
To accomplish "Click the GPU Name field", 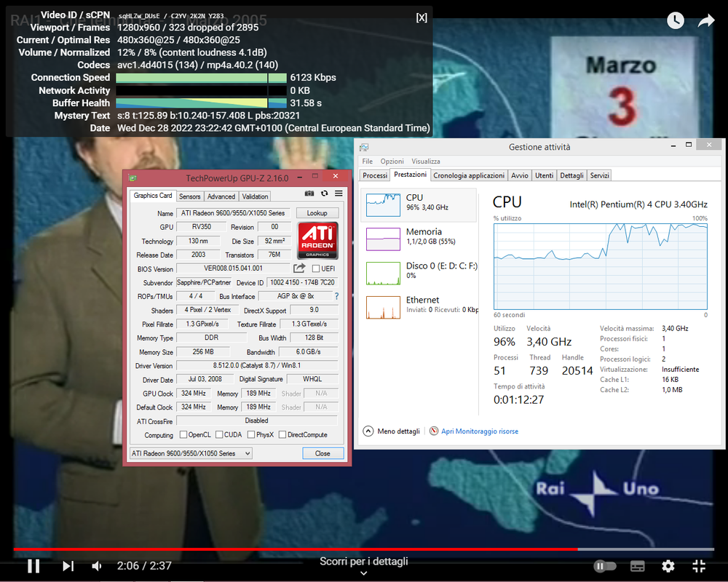I will point(233,212).
